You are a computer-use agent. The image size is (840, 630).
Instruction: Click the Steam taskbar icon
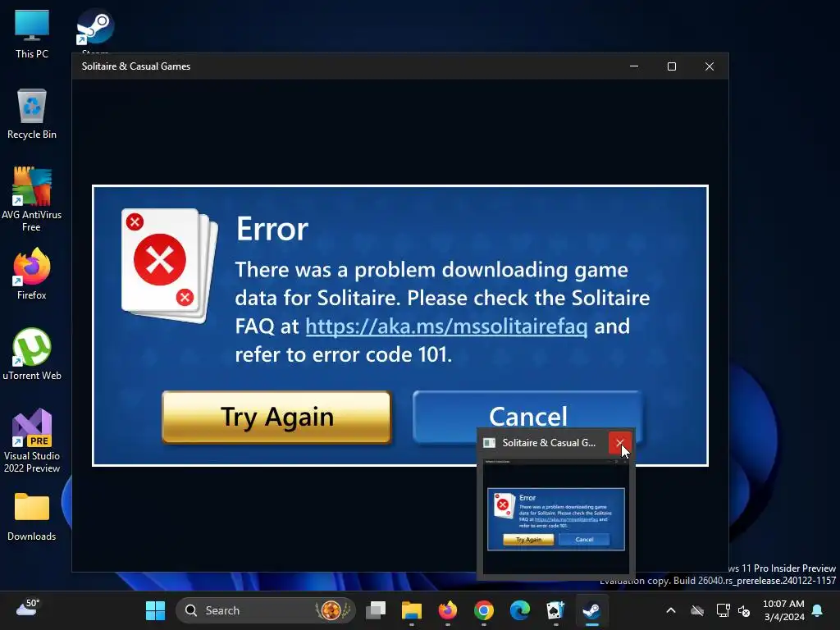591,610
